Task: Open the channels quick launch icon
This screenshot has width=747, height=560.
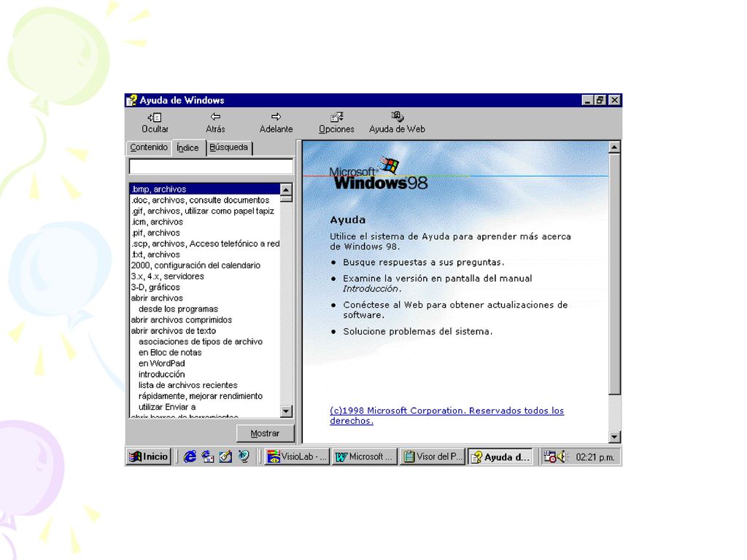Action: [x=244, y=456]
